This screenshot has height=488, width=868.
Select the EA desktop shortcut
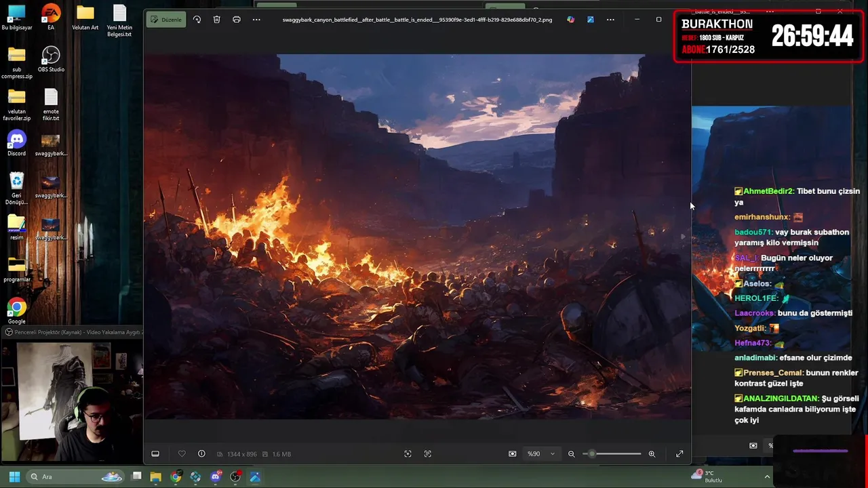pos(51,18)
